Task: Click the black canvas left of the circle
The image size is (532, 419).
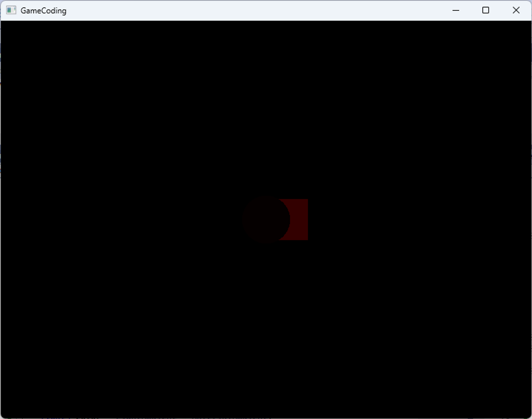Action: (x=120, y=220)
